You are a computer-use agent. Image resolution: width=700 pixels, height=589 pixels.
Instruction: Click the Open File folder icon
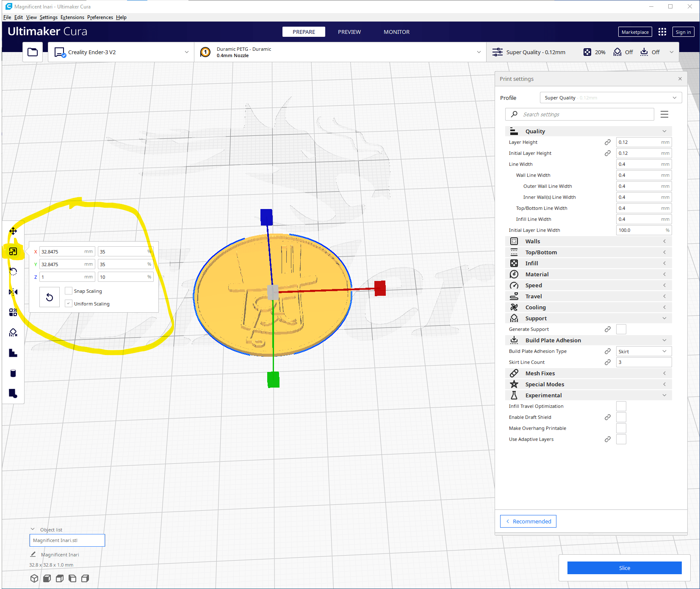click(33, 52)
